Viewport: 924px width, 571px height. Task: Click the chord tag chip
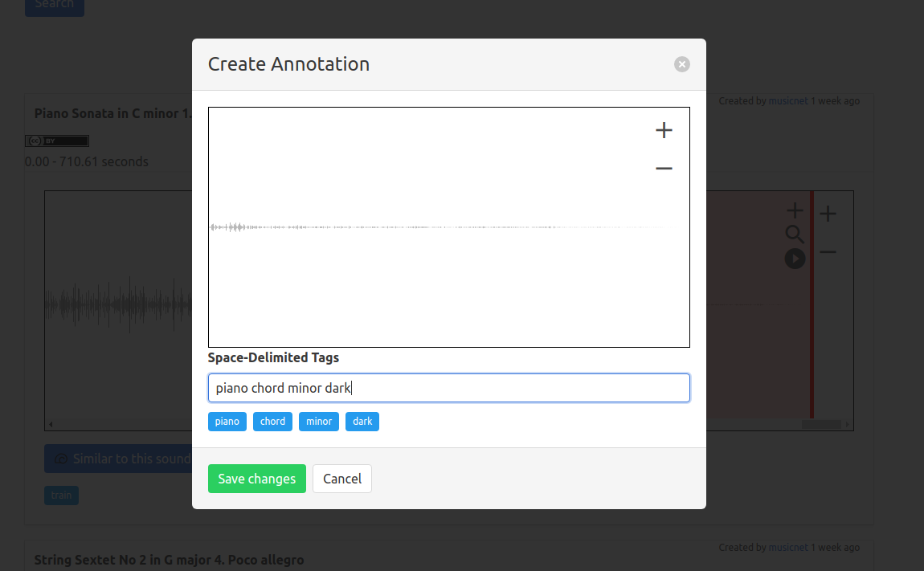(272, 422)
